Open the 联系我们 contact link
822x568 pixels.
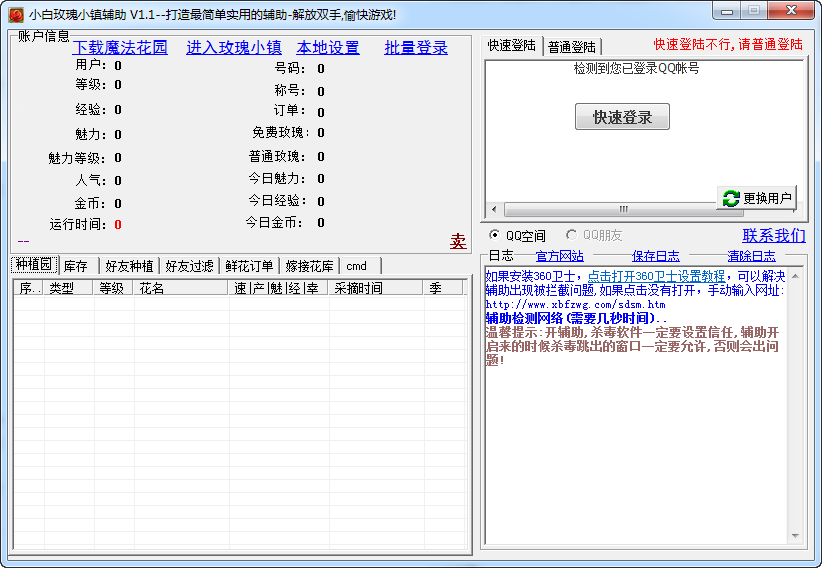(x=773, y=236)
